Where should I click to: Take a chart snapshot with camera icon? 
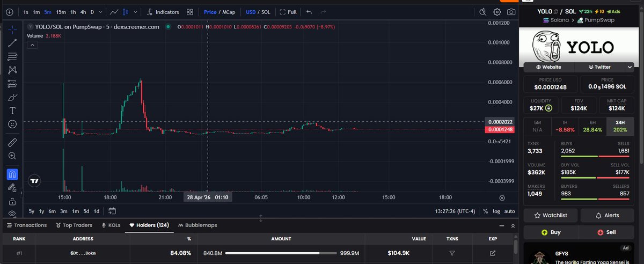coord(511,12)
